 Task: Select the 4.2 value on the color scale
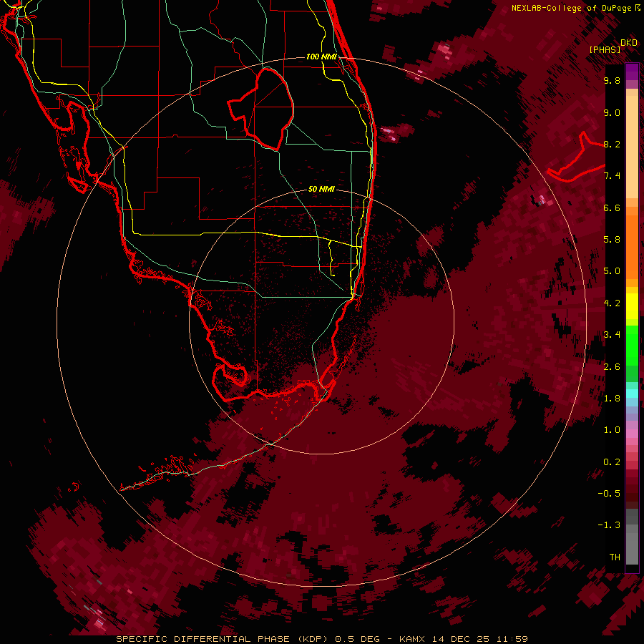coord(612,303)
